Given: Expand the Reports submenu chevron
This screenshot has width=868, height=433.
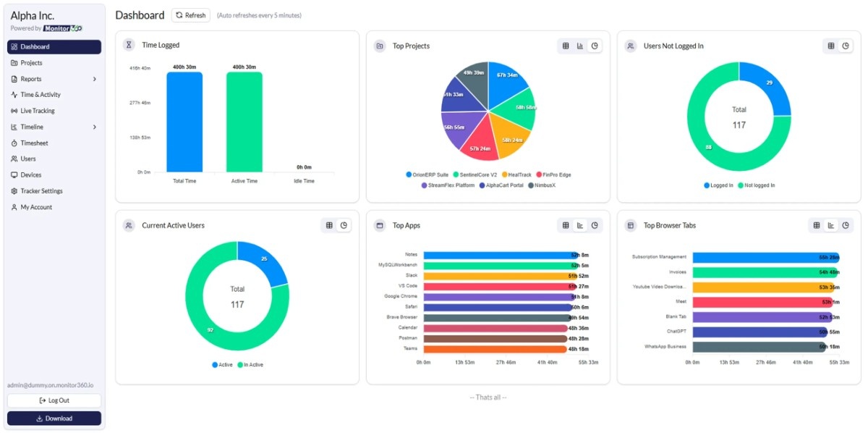Looking at the screenshot, I should tap(95, 79).
